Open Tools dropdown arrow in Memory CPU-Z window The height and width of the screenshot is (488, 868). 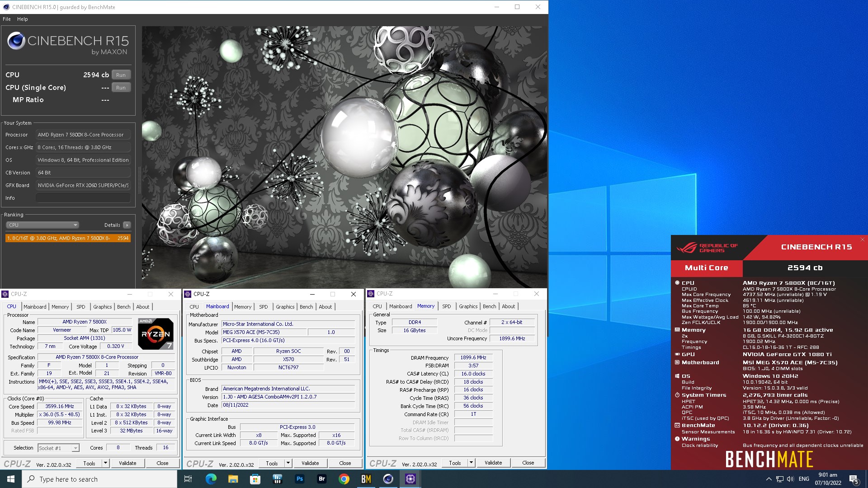point(471,463)
